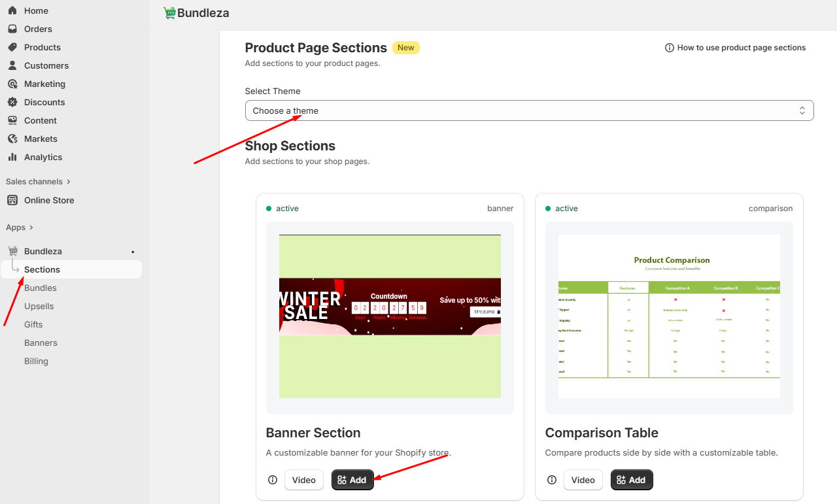Click the Home icon in sidebar
Viewport: 837px width, 504px height.
(x=12, y=10)
